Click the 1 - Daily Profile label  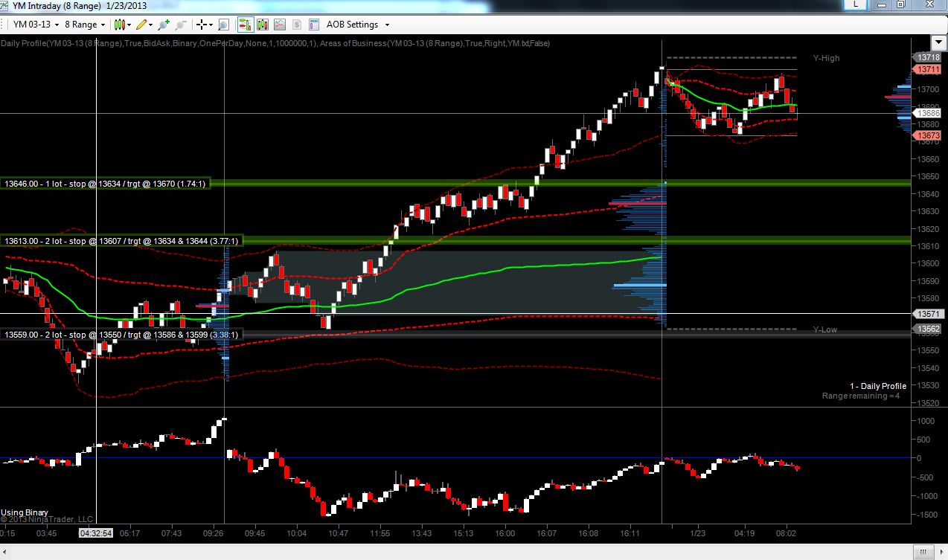click(878, 386)
